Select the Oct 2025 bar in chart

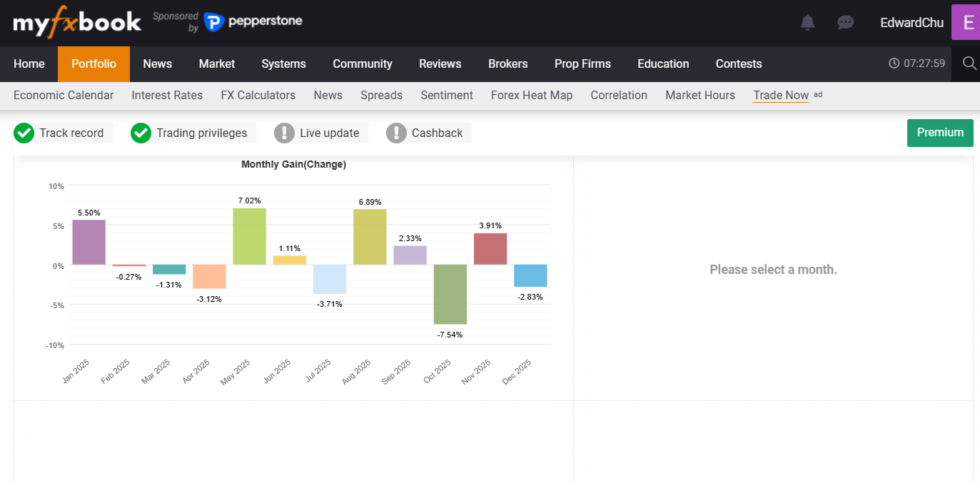(450, 294)
